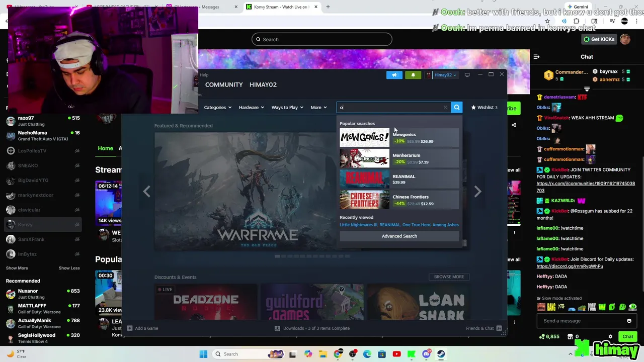The height and width of the screenshot is (362, 644).
Task: Click the Send a message chat field
Action: [x=582, y=321]
